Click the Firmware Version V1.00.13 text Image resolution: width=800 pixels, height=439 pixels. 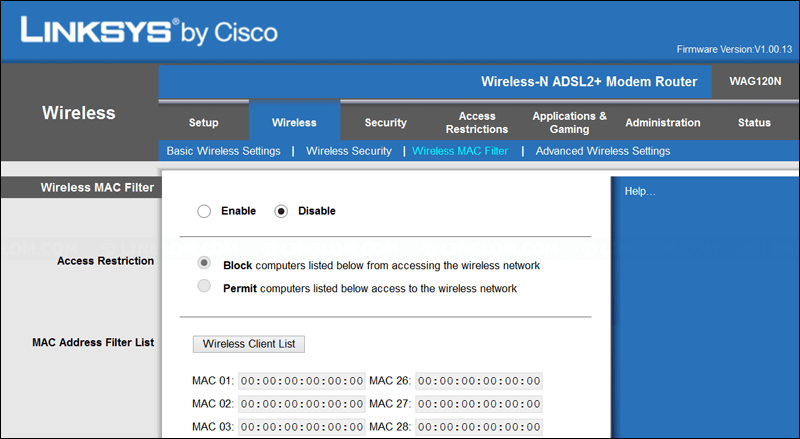[x=734, y=50]
